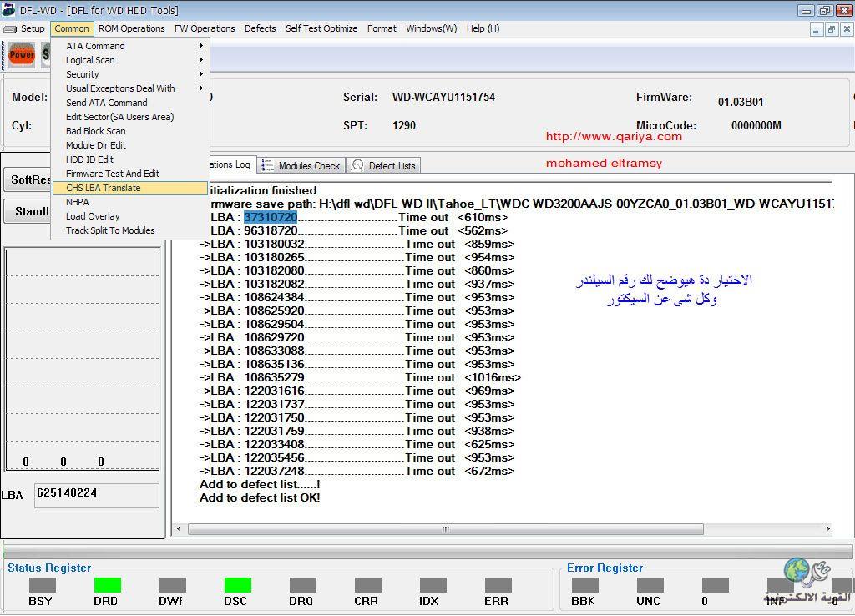This screenshot has height=616, width=855.
Task: Click the SoftReset button
Action: [28, 179]
